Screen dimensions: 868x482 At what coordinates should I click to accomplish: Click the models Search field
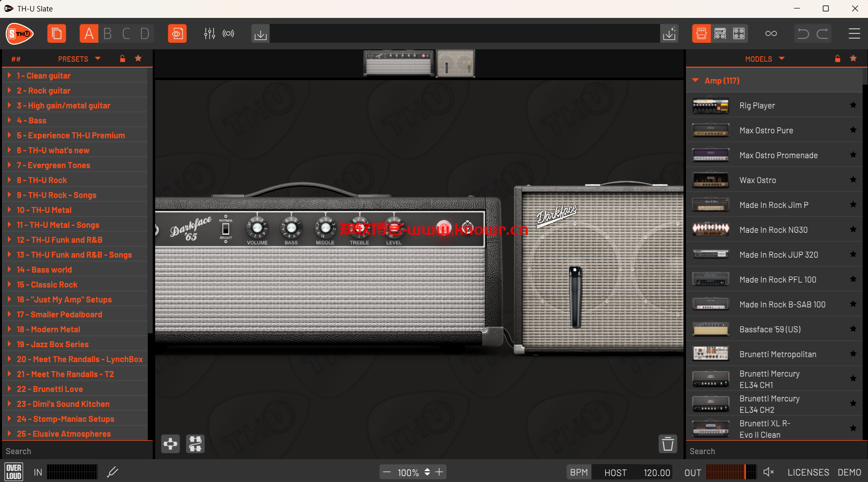(x=775, y=451)
